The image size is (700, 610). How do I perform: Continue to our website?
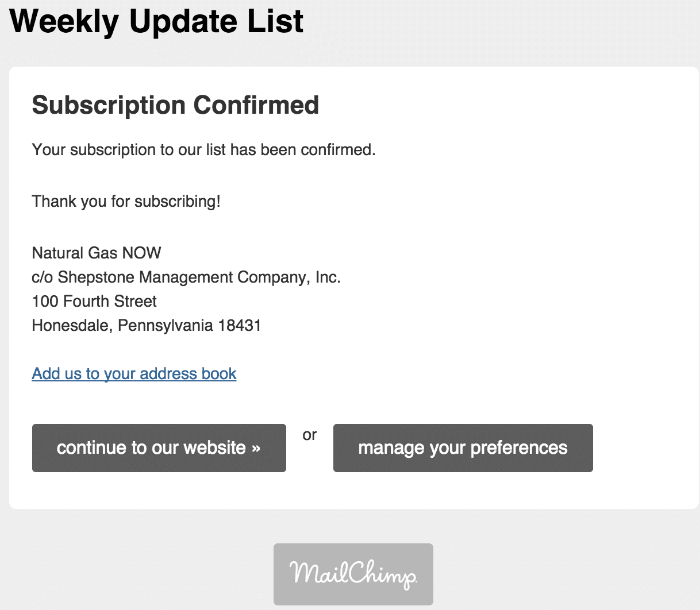coord(159,448)
